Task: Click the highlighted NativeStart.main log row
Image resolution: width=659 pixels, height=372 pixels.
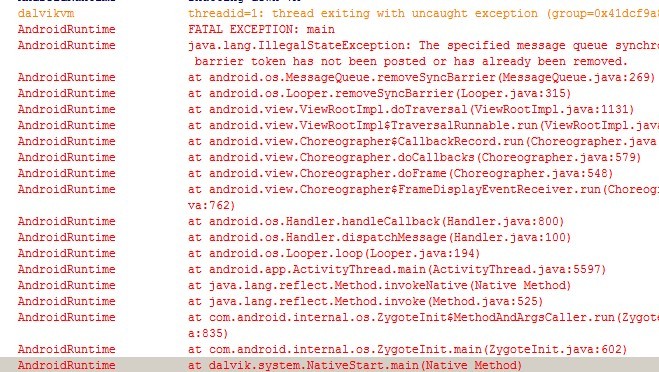Action: 330,364
